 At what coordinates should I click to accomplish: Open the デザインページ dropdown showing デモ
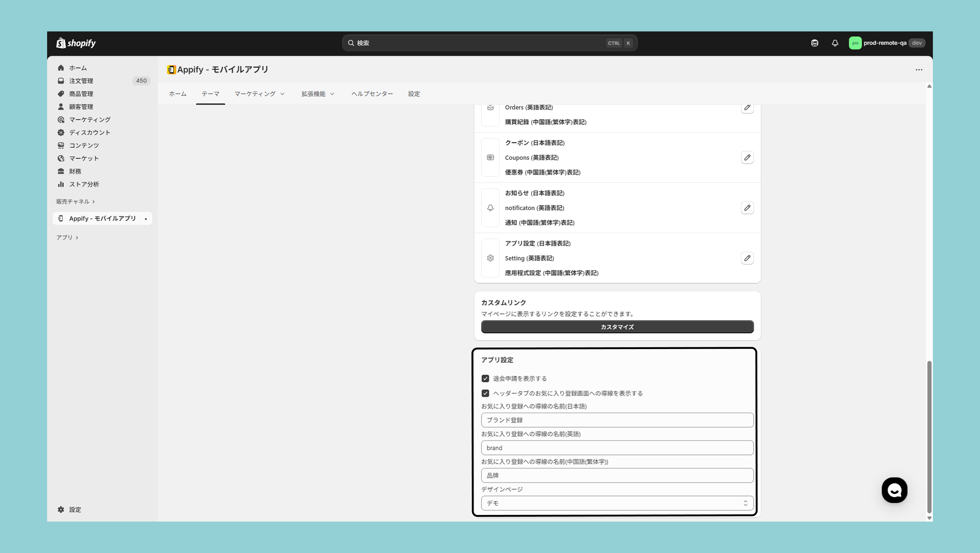click(617, 503)
